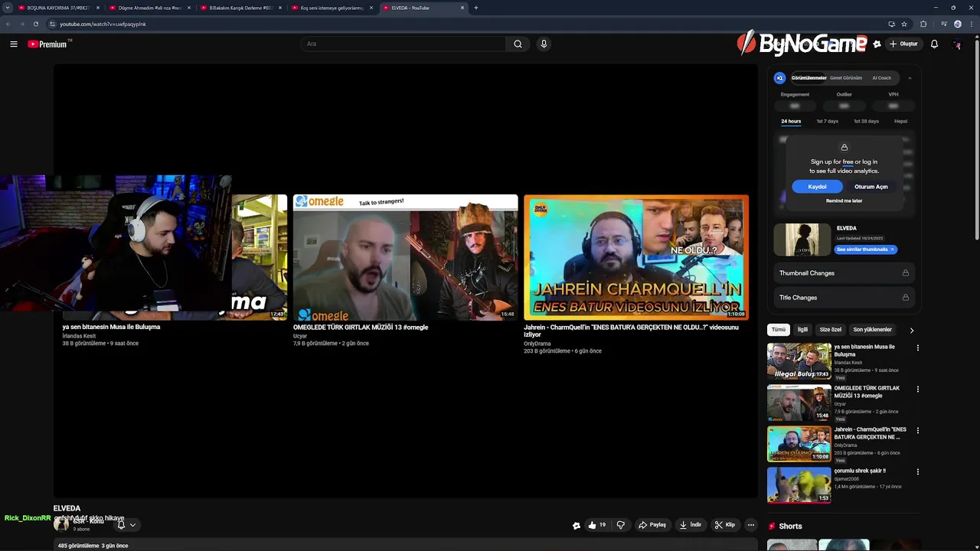Click end-screen title ya sen bitanesin Musa

point(111,327)
